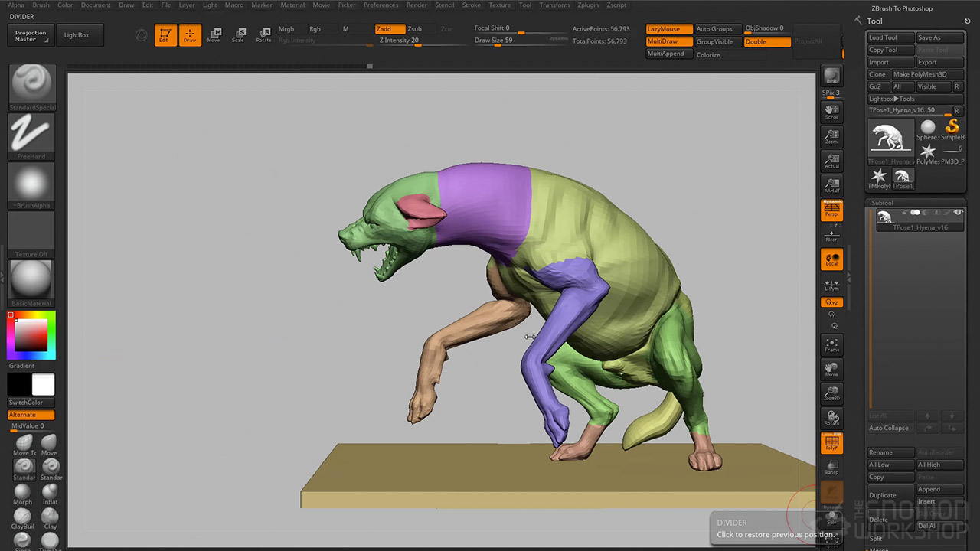Select the white secondary color swatch
980x551 pixels.
pos(43,385)
